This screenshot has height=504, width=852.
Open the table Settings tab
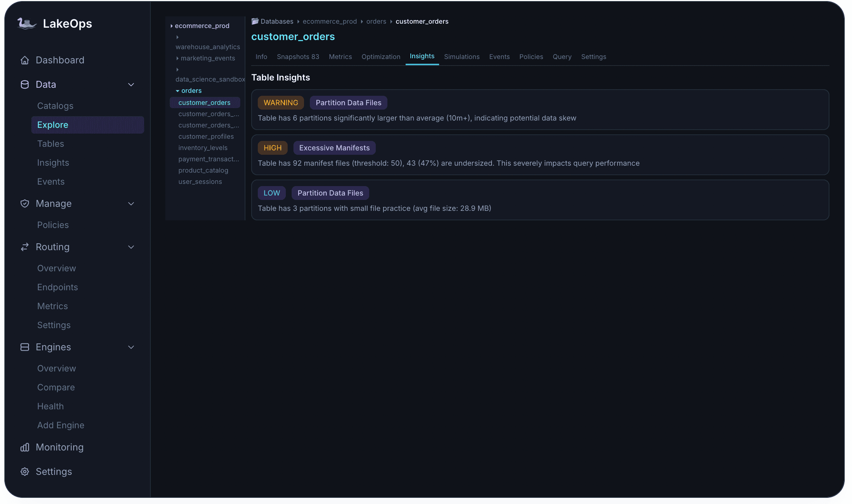(593, 57)
